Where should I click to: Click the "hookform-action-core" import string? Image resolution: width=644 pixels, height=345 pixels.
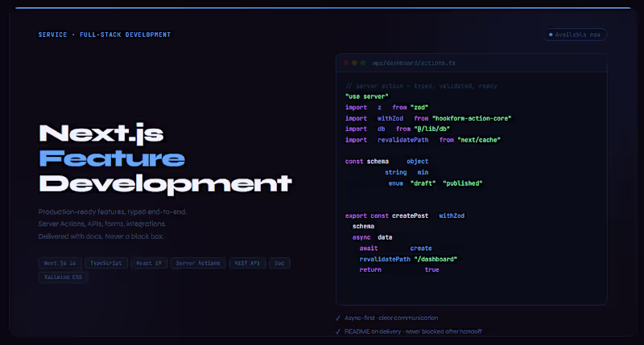pyautogui.click(x=472, y=118)
